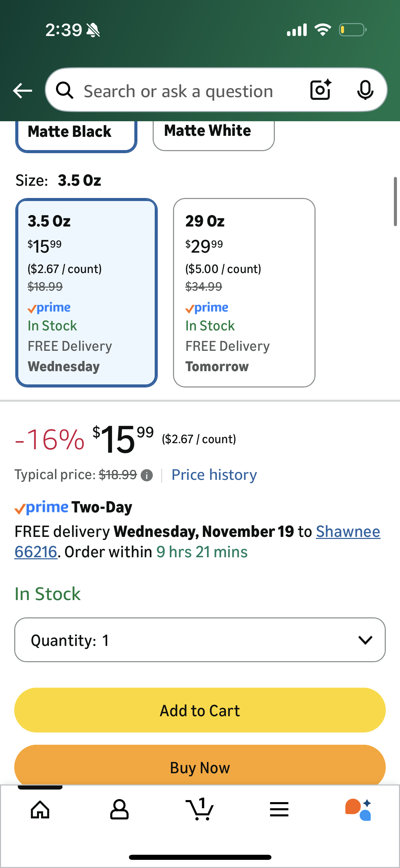Open camera lens search icon
This screenshot has height=868, width=400.
point(320,90)
